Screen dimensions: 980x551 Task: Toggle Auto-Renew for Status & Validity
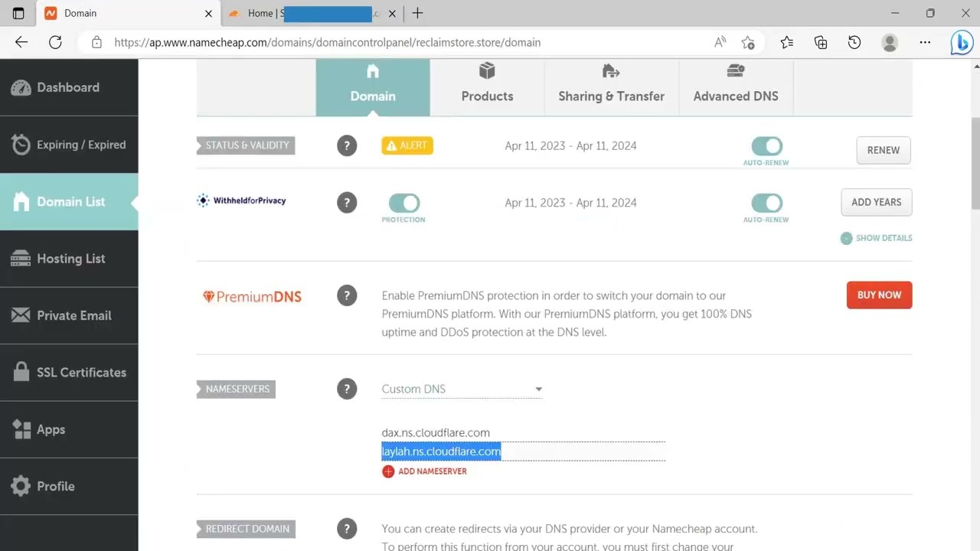point(766,146)
